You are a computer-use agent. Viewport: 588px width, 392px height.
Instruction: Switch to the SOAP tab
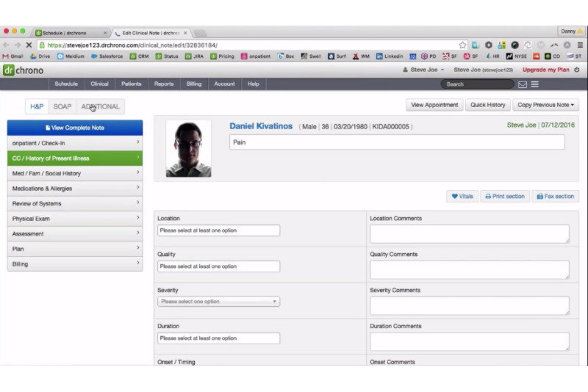pos(62,106)
